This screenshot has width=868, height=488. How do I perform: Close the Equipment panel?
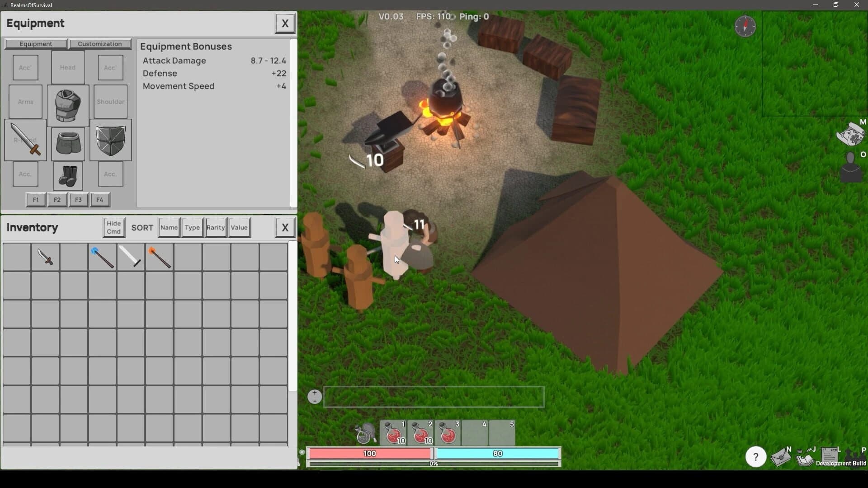coord(285,23)
